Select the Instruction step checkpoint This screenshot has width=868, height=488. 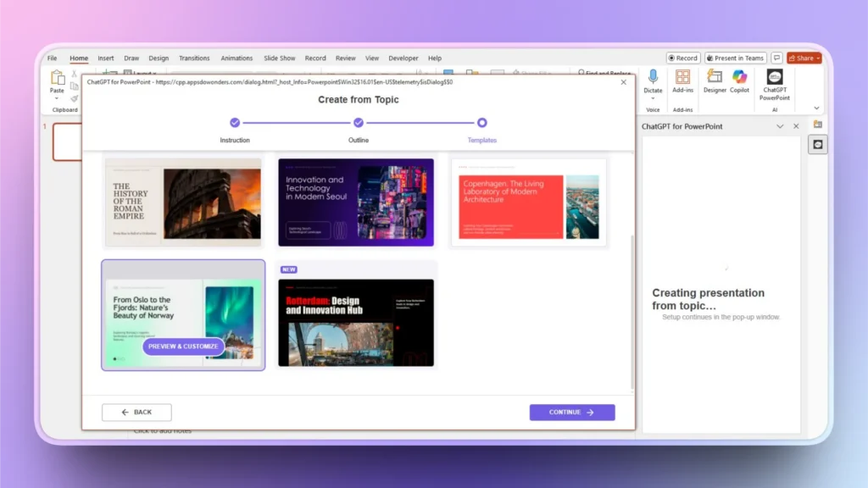pyautogui.click(x=235, y=122)
